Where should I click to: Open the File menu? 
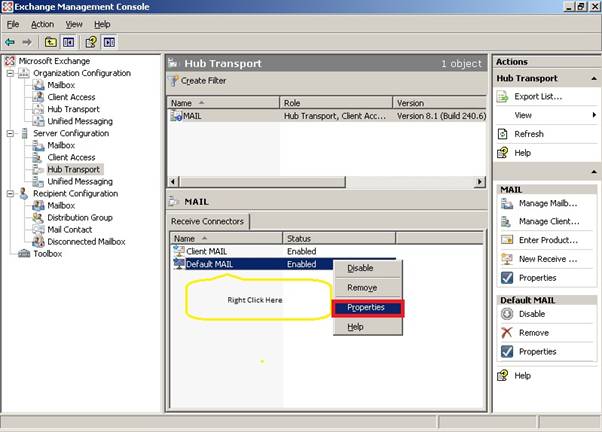coord(13,24)
